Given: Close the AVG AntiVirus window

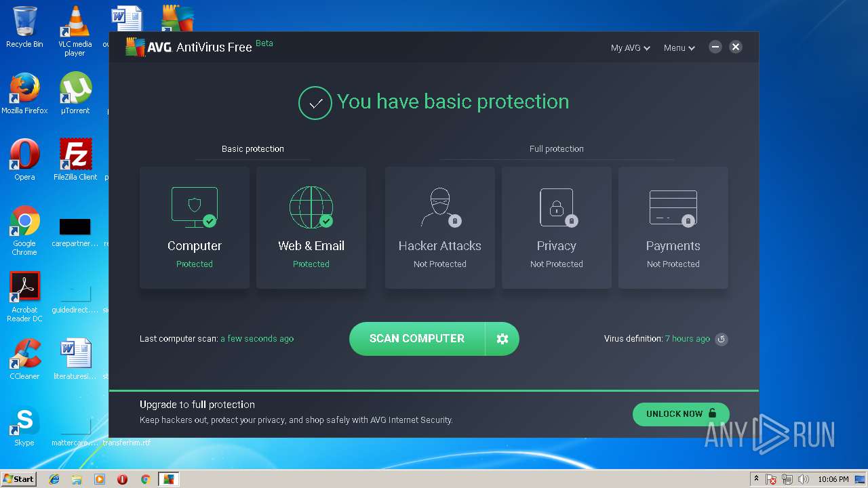Looking at the screenshot, I should 736,47.
